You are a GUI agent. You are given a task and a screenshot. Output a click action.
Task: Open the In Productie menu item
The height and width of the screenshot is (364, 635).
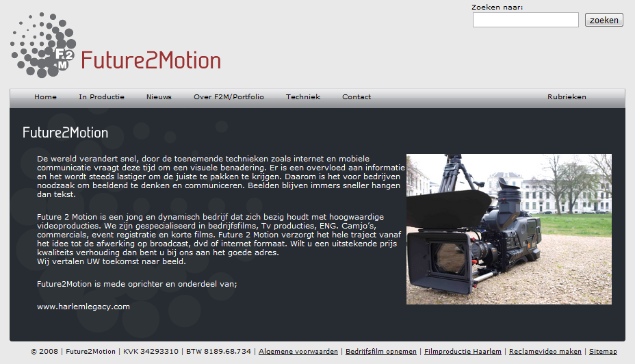point(102,96)
